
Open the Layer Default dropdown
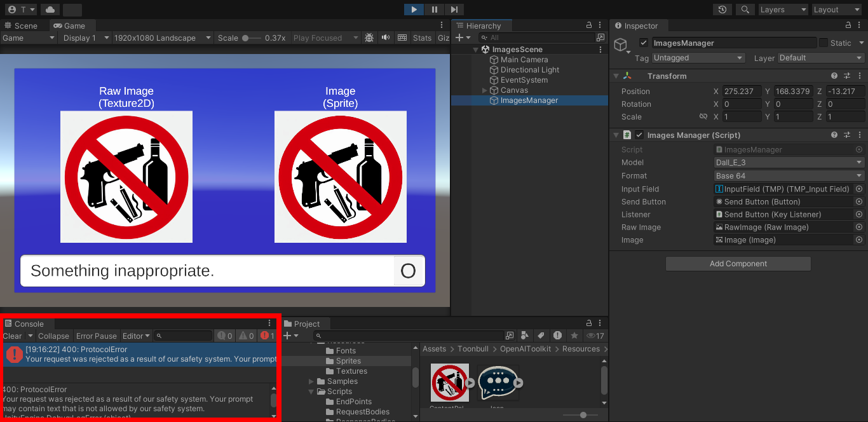[x=821, y=58]
